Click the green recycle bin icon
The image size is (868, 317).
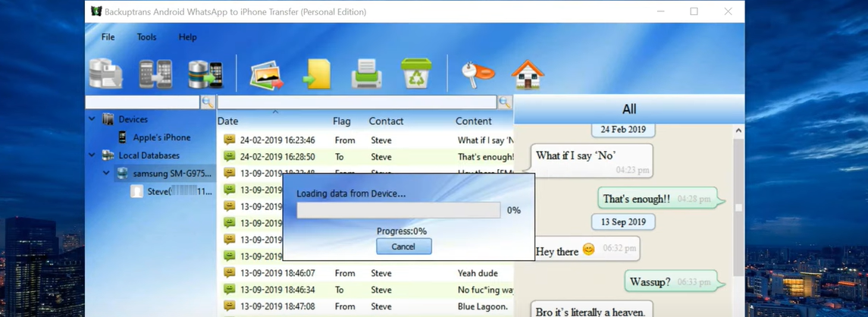coord(416,74)
